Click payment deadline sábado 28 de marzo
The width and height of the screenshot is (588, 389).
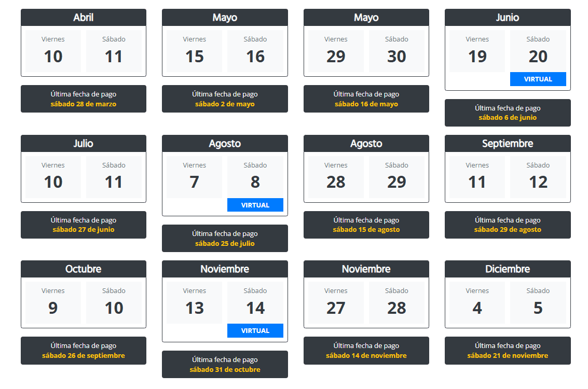pyautogui.click(x=83, y=104)
